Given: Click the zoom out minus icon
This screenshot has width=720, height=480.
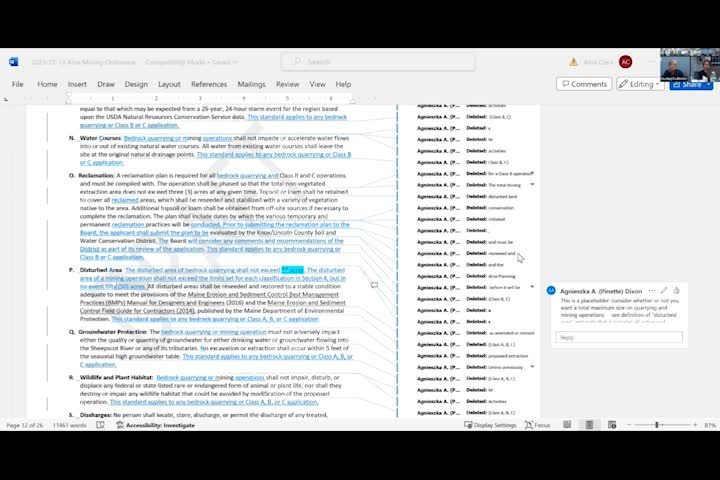Looking at the screenshot, I should pos(629,425).
